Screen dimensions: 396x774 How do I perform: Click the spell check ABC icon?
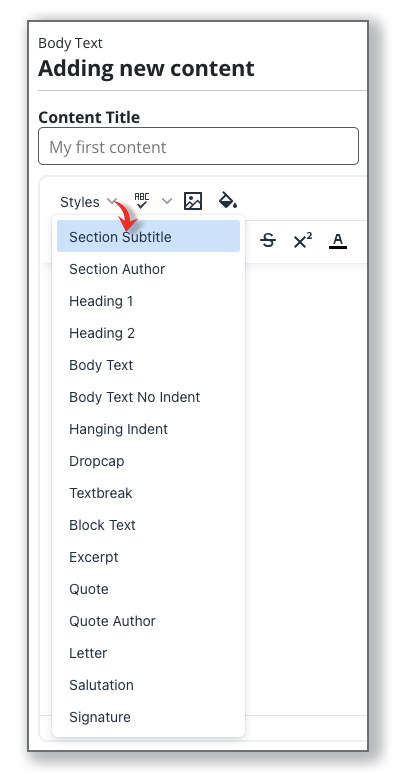click(142, 201)
